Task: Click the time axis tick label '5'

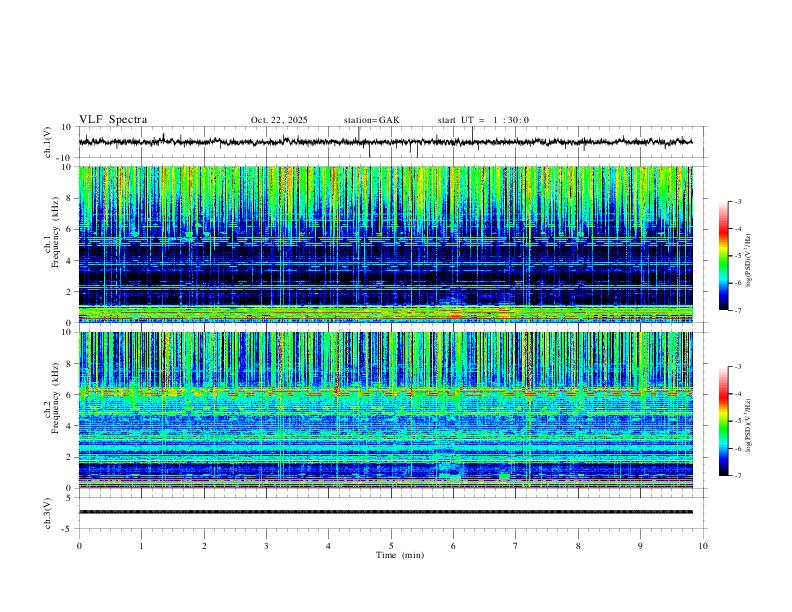Action: 391,546
